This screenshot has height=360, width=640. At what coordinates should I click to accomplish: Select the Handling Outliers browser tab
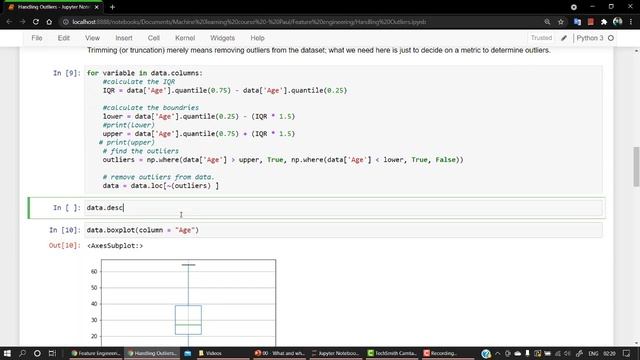pos(53,7)
